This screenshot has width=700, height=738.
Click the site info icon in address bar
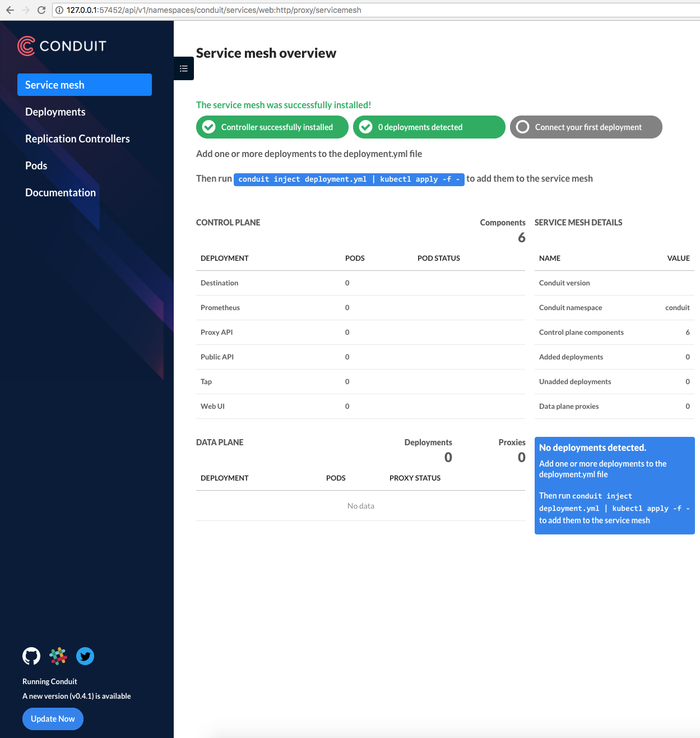pyautogui.click(x=59, y=10)
